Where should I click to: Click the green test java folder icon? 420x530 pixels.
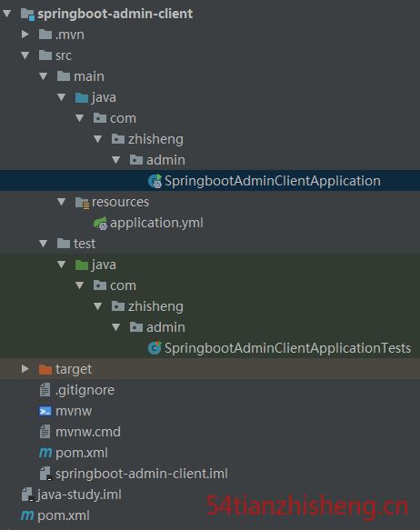pos(82,265)
